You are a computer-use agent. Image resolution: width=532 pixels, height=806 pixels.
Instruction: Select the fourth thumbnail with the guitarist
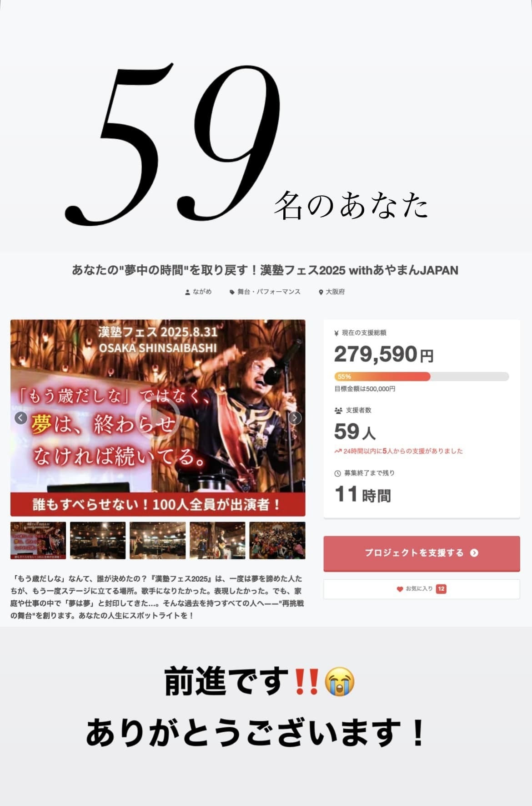[217, 540]
